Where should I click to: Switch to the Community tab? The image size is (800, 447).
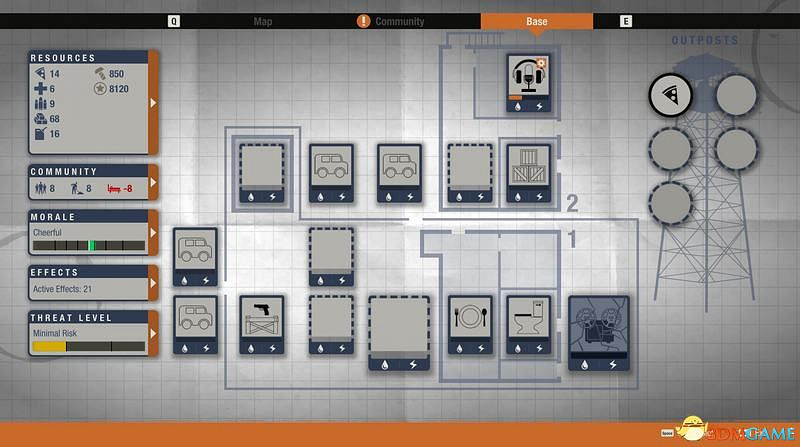coord(399,21)
